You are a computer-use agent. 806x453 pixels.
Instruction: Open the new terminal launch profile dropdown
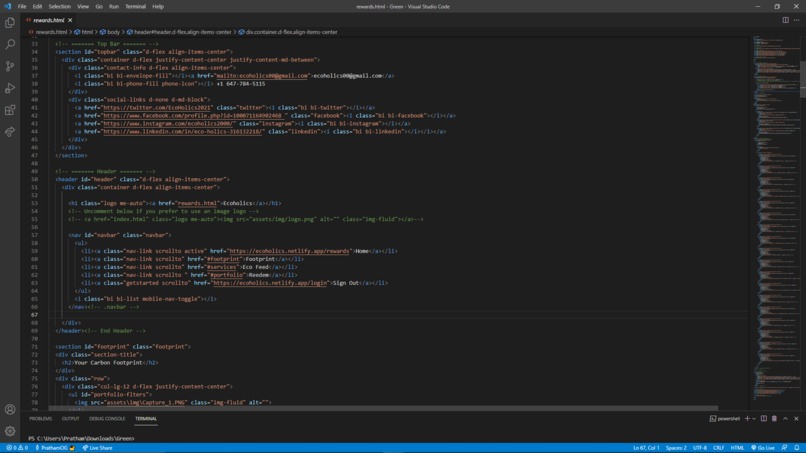[x=754, y=419]
